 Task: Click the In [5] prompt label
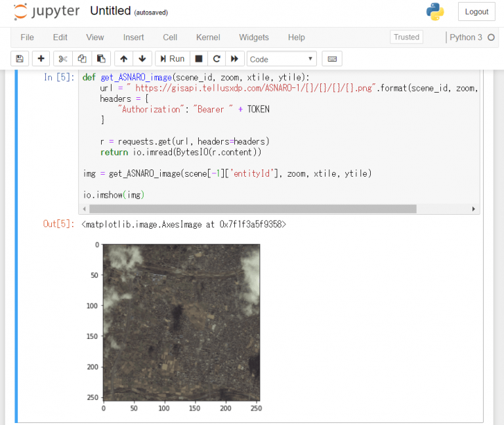59,78
